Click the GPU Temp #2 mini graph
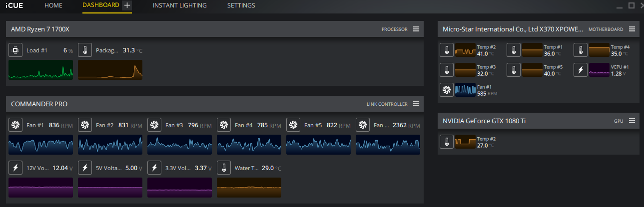 (x=466, y=142)
